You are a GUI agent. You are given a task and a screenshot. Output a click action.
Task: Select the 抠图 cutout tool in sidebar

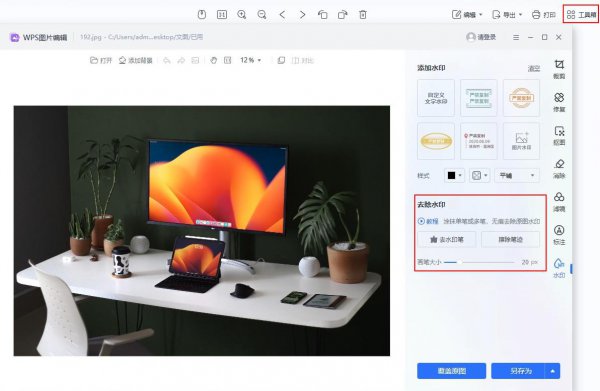559,136
